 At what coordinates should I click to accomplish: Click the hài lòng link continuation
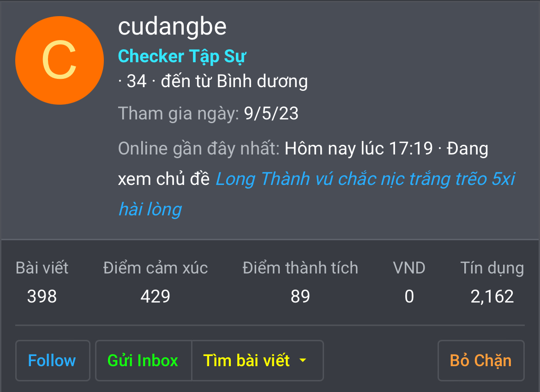click(x=150, y=209)
